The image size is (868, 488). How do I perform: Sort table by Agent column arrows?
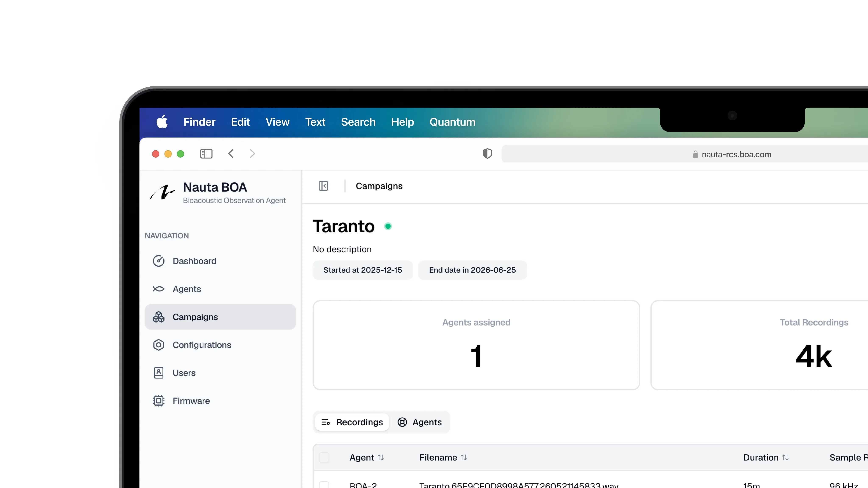pos(381,457)
